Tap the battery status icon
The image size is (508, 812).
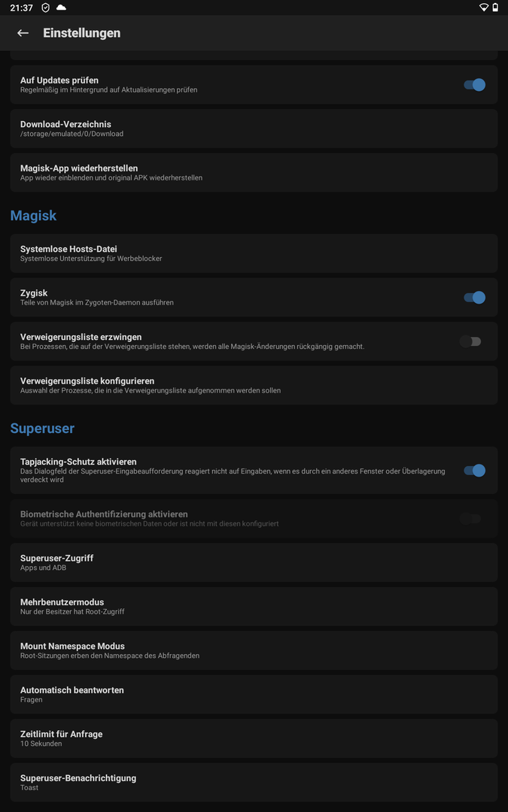(495, 8)
